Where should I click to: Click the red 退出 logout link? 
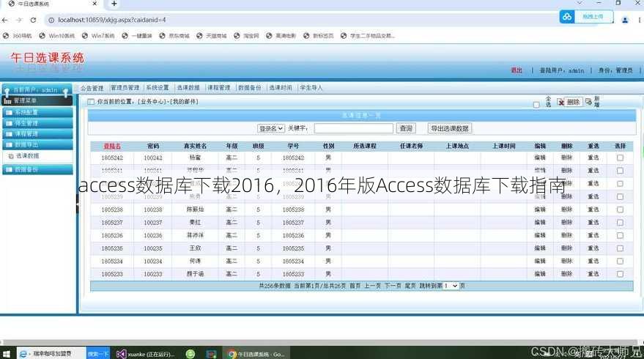pos(517,70)
